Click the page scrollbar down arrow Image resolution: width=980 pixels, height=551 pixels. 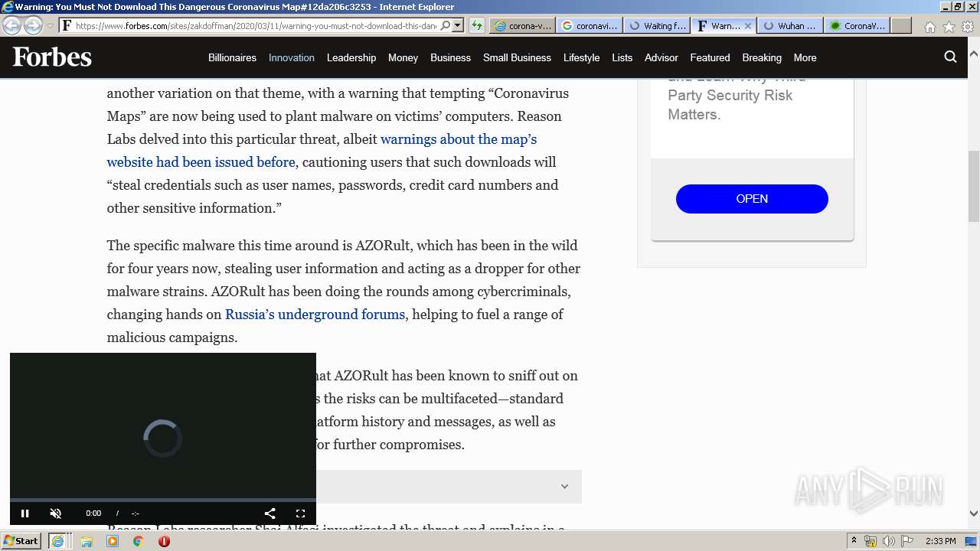(973, 514)
